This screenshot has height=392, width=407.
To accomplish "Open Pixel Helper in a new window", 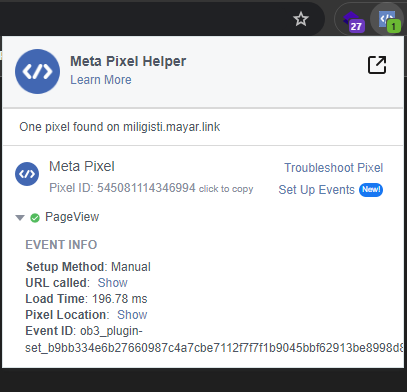I will [x=377, y=65].
